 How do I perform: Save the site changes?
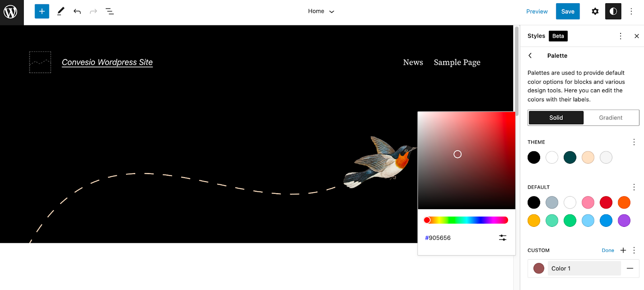click(x=568, y=11)
